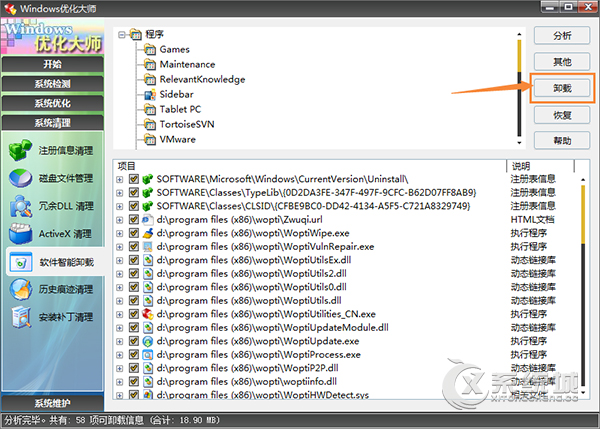Image resolution: width=600 pixels, height=429 pixels.
Task: Expand the WoptiProcess.exe row
Action: pyautogui.click(x=120, y=355)
